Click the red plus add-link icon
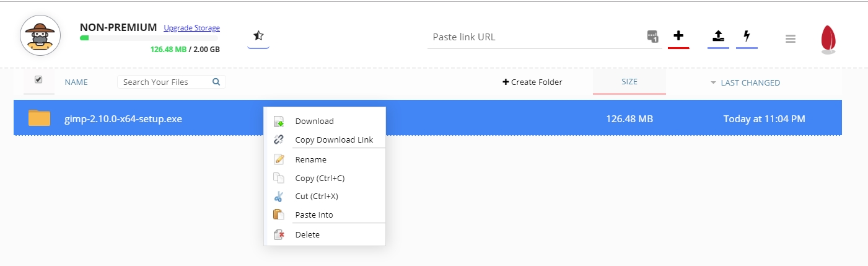Viewport: 868px width, 266px height. [678, 36]
